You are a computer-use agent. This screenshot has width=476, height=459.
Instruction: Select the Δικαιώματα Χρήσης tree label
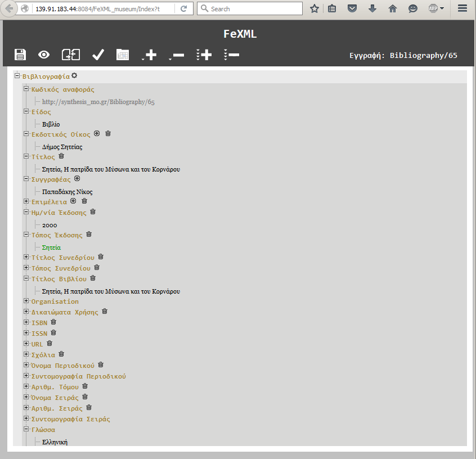coord(65,312)
